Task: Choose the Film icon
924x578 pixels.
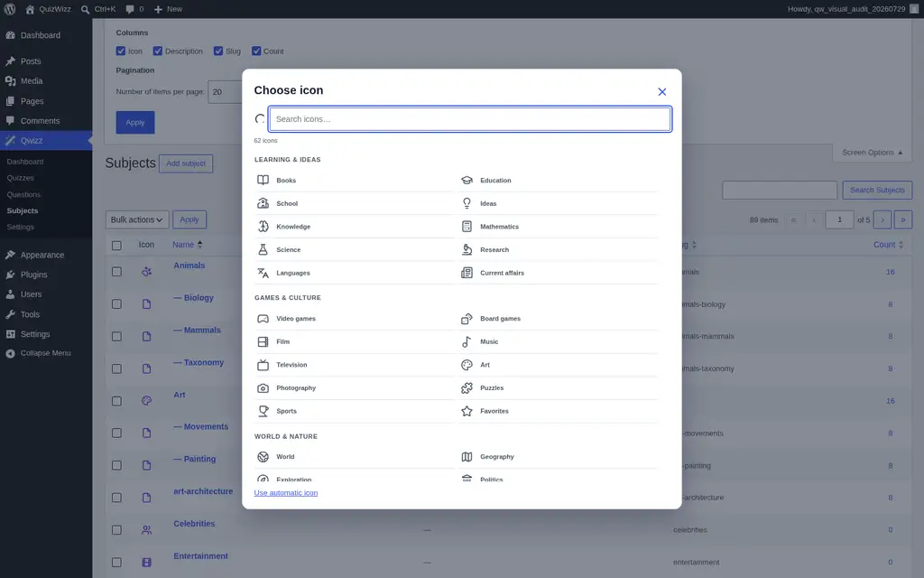Action: [354, 341]
